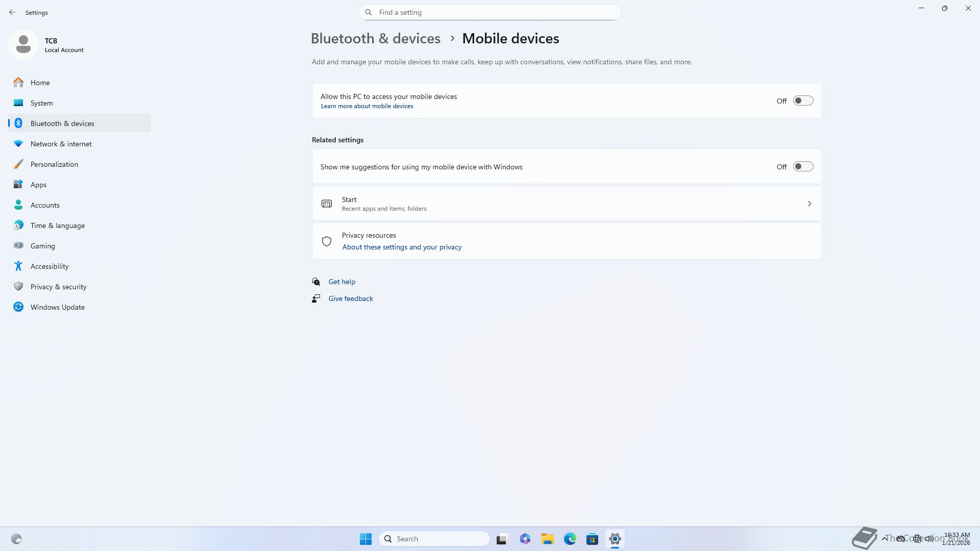Viewport: 980px width, 551px height.
Task: Click the Find a setting search box
Action: point(490,12)
